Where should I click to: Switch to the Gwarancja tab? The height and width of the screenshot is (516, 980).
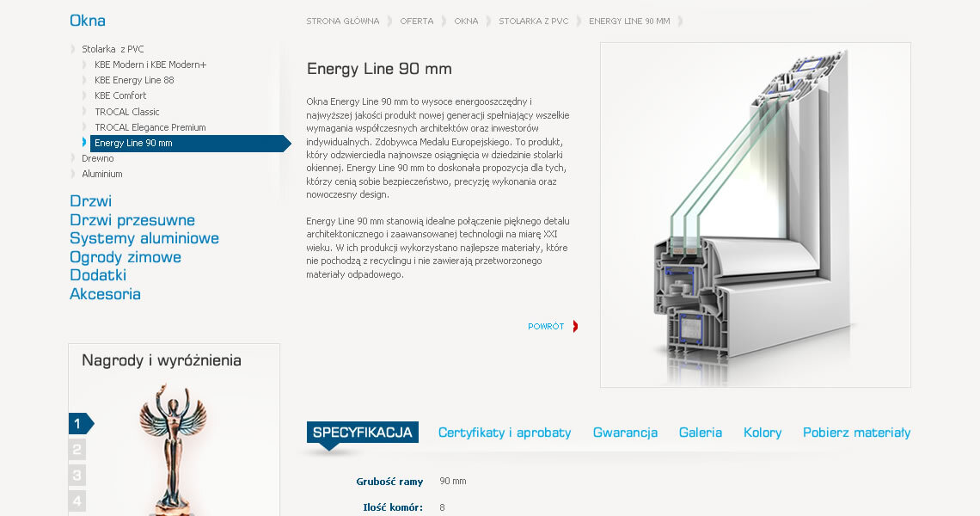tap(625, 433)
